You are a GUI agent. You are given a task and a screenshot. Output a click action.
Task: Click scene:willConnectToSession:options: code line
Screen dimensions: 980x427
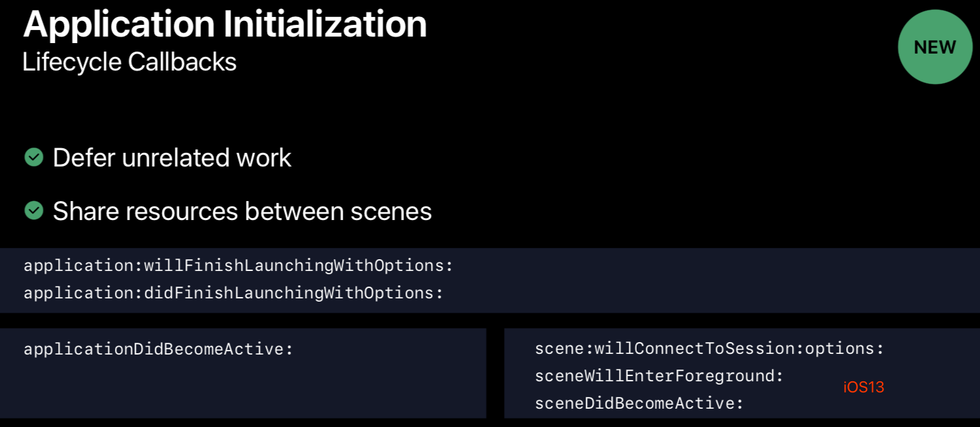(x=710, y=349)
